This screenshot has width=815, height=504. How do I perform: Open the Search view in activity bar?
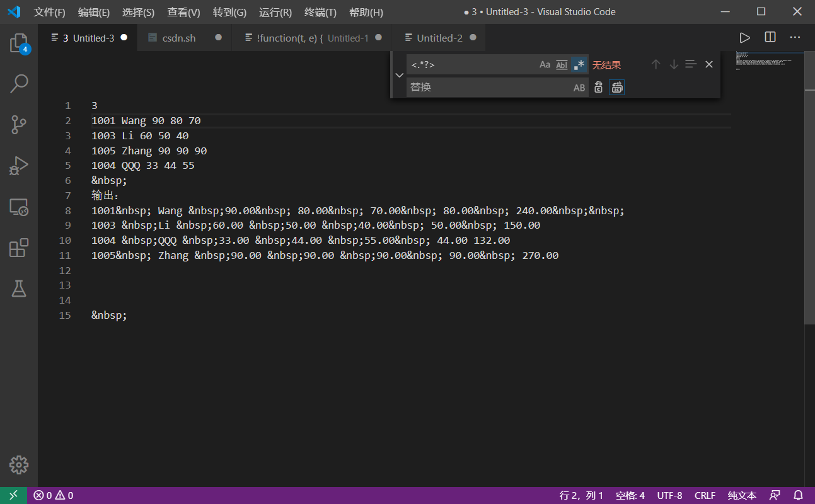(x=19, y=84)
